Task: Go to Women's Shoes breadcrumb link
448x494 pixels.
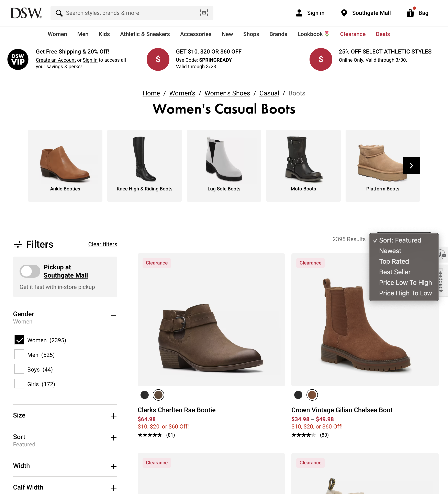Action: pos(227,93)
